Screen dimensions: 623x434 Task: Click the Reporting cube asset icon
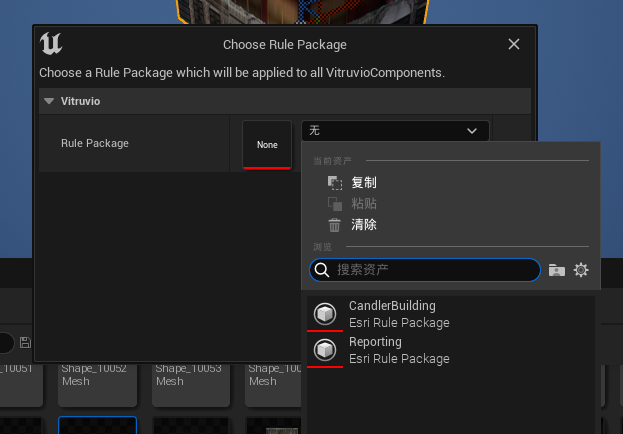coord(325,350)
